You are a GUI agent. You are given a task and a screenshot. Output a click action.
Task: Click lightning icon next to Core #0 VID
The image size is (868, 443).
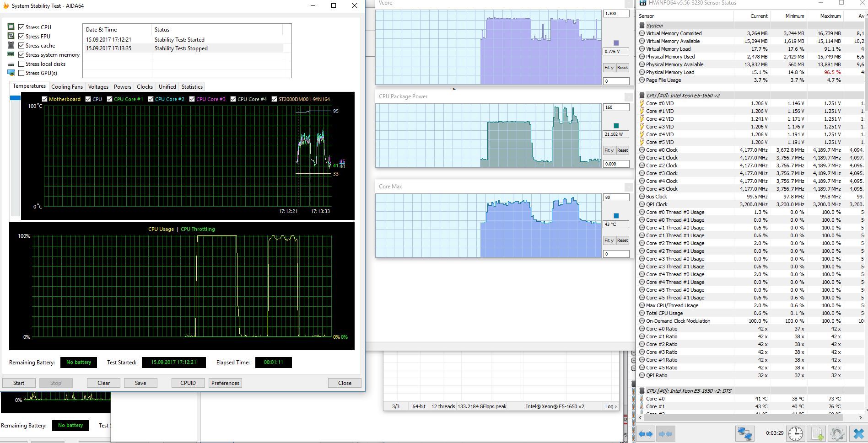642,103
